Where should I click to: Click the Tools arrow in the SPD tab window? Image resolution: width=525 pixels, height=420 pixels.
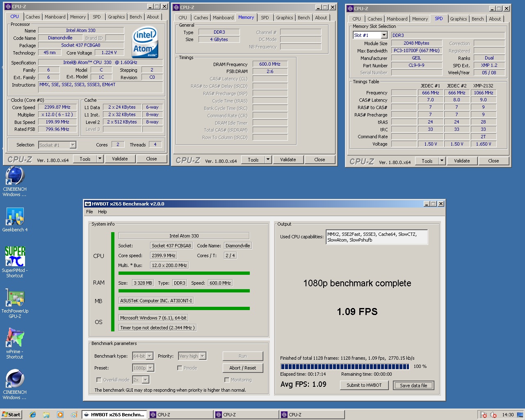(x=442, y=161)
